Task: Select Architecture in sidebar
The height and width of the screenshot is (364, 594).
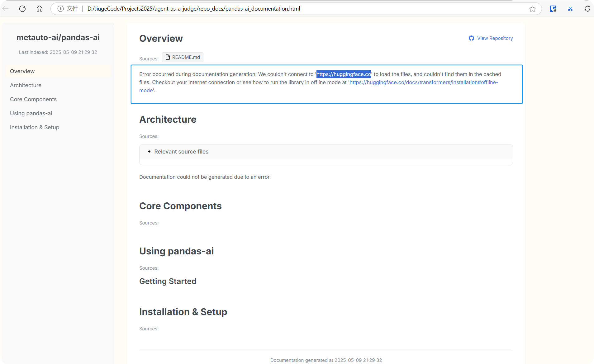Action: 58,85
